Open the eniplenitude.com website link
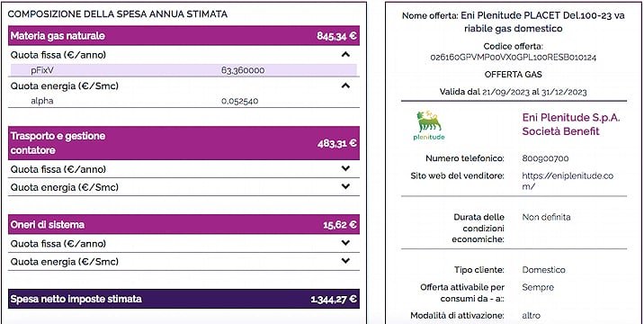The width and height of the screenshot is (644, 324). tap(568, 181)
